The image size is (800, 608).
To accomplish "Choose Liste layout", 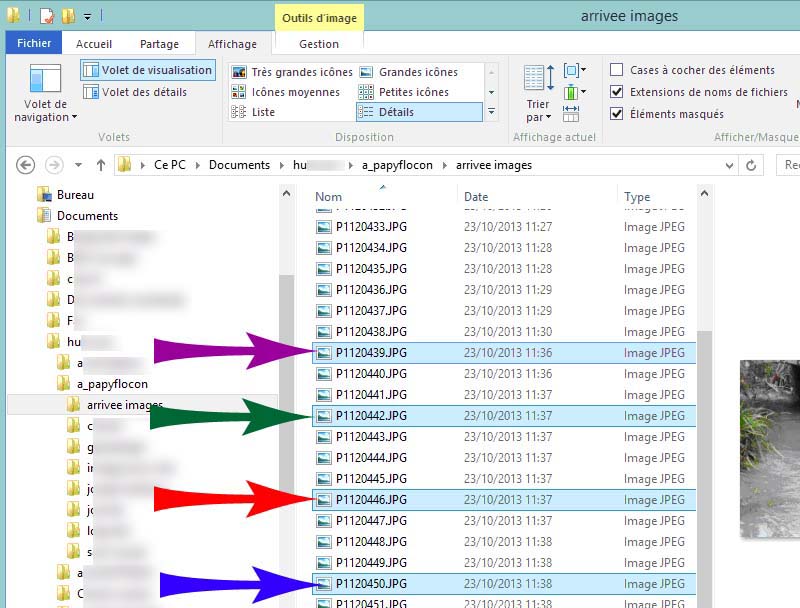I will 253,112.
